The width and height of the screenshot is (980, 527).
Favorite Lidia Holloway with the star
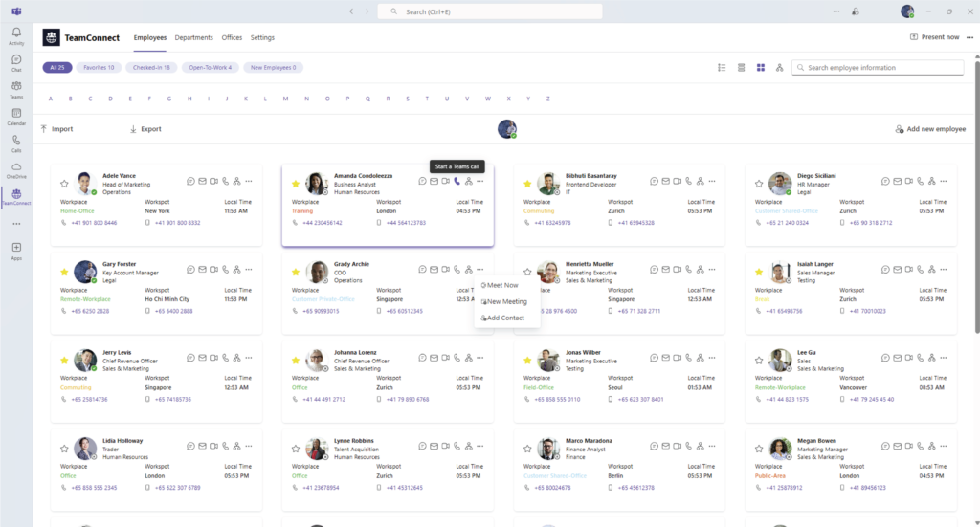pyautogui.click(x=64, y=449)
